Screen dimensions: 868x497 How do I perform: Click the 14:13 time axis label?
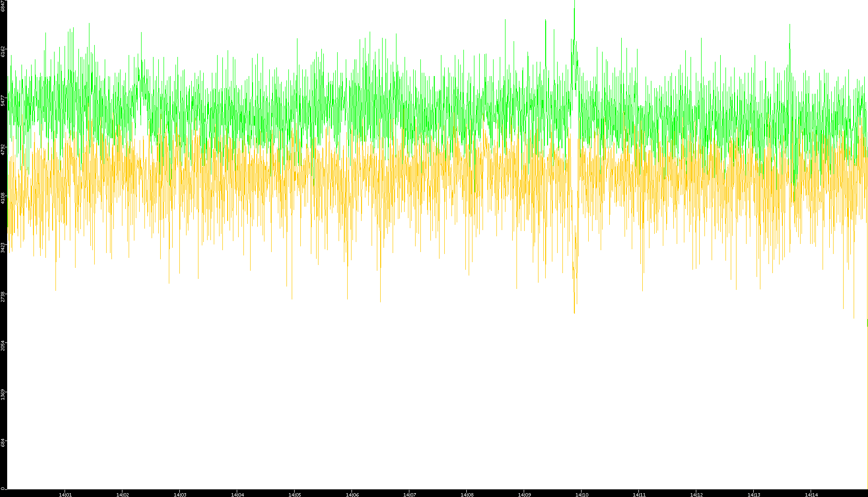754,494
